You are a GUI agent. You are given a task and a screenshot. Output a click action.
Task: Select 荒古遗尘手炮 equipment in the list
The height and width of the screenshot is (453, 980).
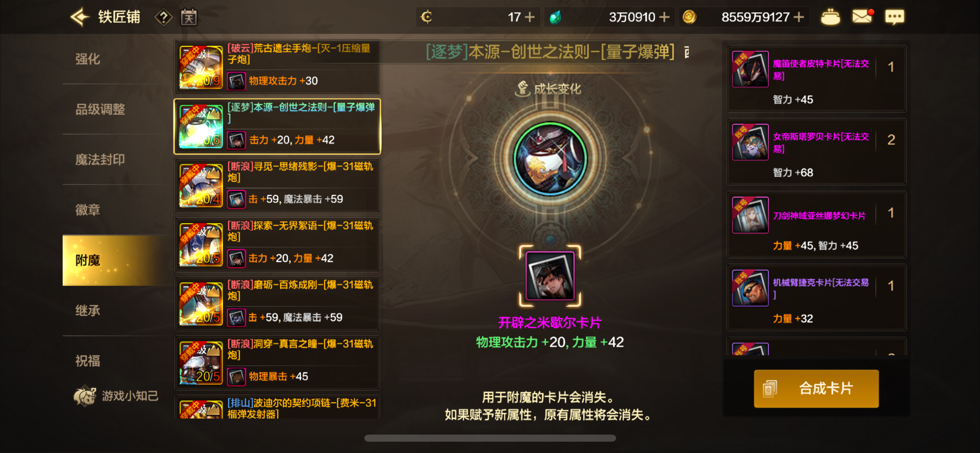(x=277, y=67)
